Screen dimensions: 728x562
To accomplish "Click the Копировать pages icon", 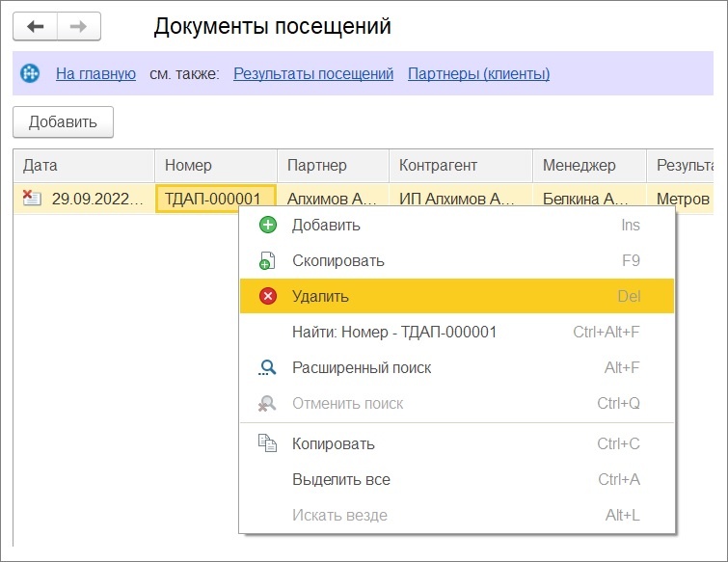I will tap(267, 443).
